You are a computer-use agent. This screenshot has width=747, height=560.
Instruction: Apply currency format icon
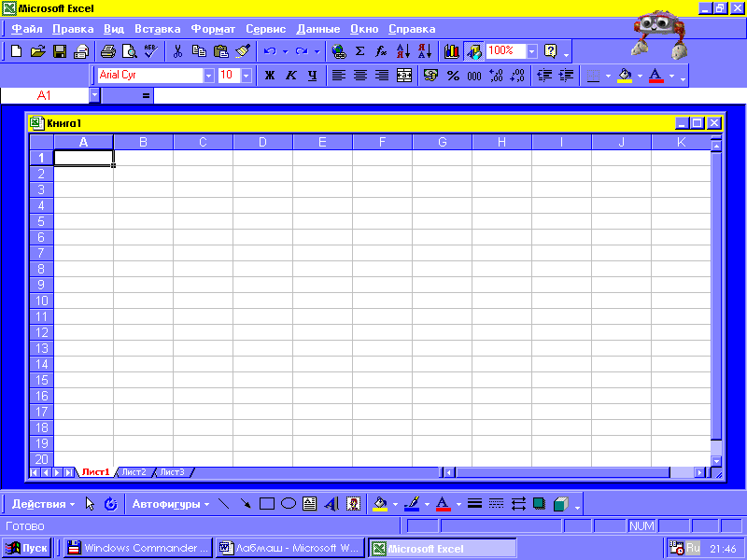pyautogui.click(x=430, y=76)
